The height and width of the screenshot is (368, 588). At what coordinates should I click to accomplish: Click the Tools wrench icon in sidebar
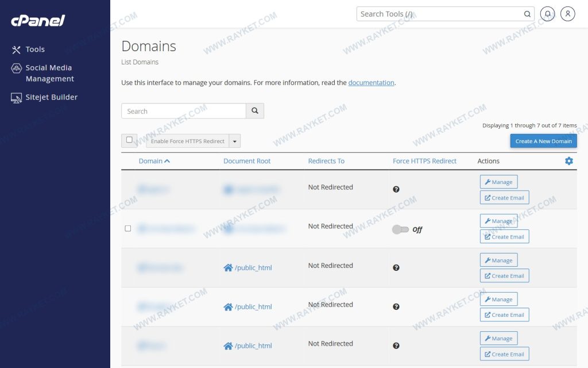[16, 49]
